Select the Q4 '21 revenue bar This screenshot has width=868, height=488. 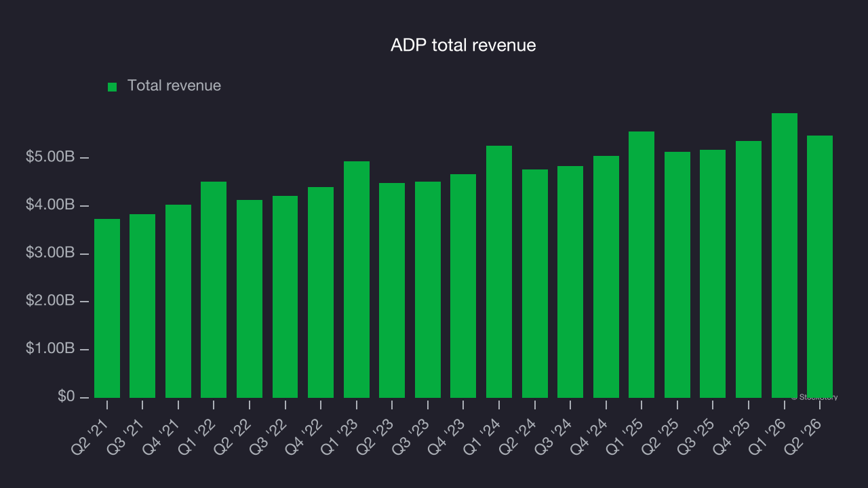coord(178,301)
